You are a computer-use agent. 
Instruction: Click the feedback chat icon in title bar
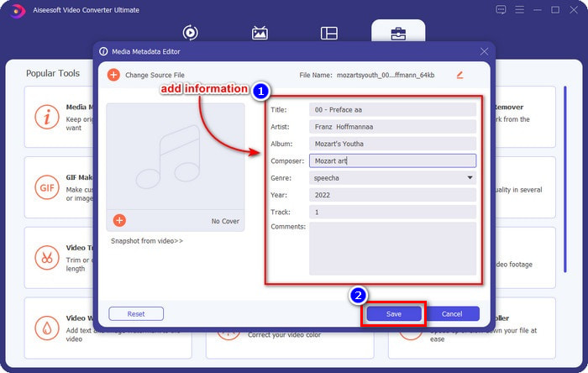pos(501,10)
